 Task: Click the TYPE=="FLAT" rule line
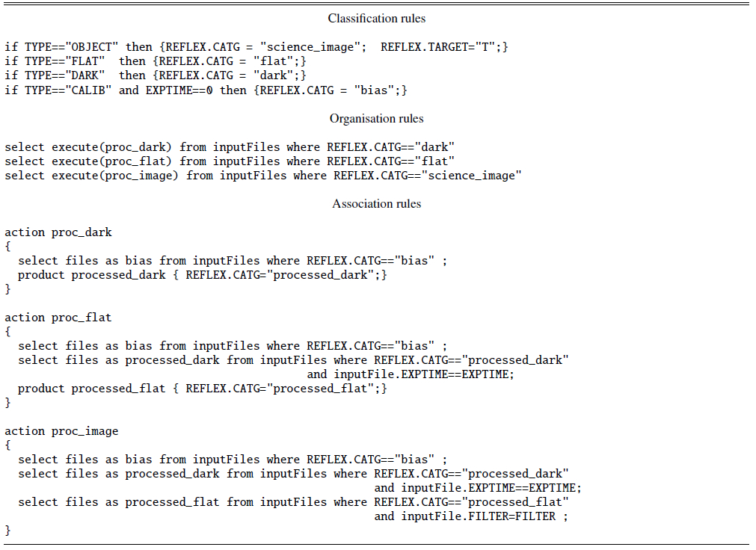[156, 61]
